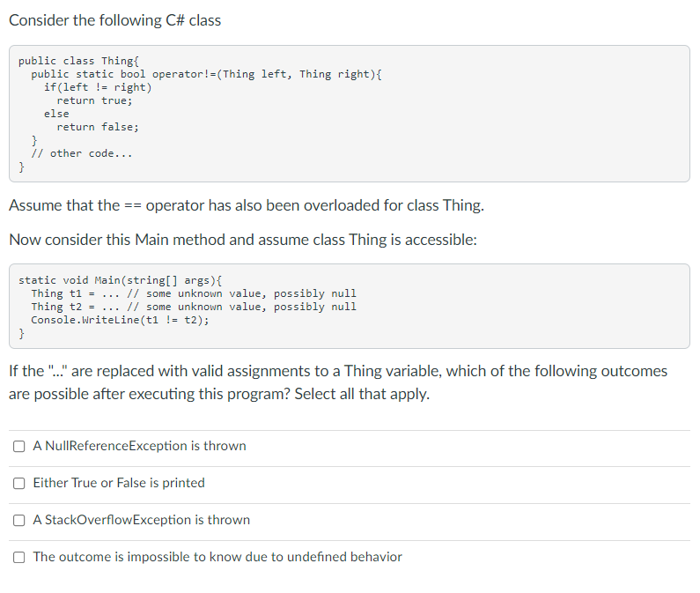Check the undefined behavior outcome checkbox

pos(18,557)
